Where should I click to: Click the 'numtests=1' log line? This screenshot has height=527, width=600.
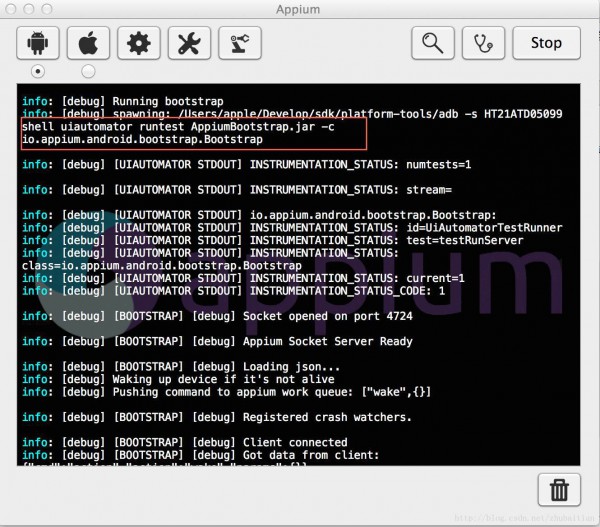[246, 165]
